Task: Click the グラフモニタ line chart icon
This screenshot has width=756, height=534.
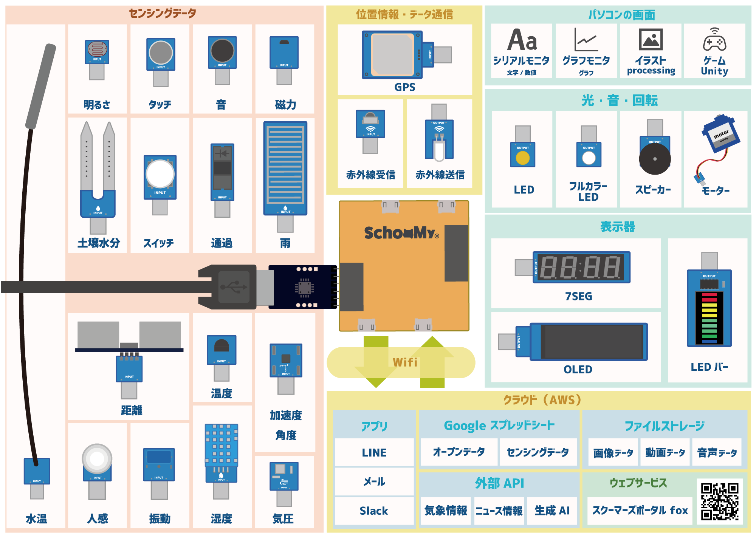Action: [586, 40]
